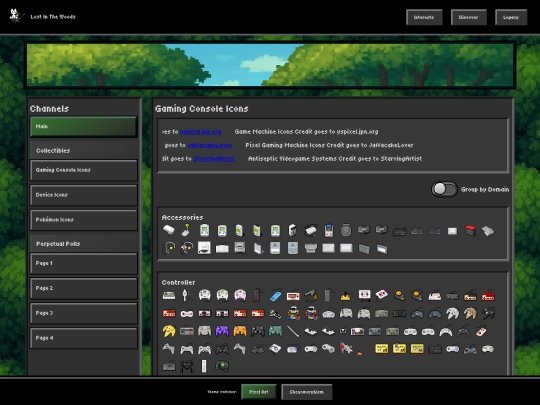Follow the JaffacakeLover credit link
Screen dimensions: 540x405
(x=210, y=145)
